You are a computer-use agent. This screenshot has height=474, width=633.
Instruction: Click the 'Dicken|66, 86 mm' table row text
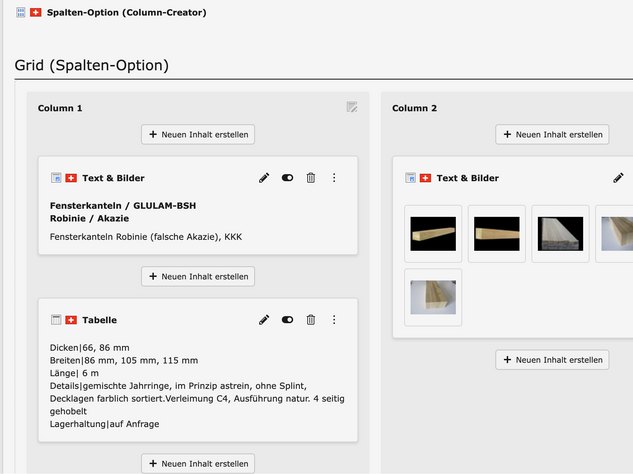tap(90, 348)
